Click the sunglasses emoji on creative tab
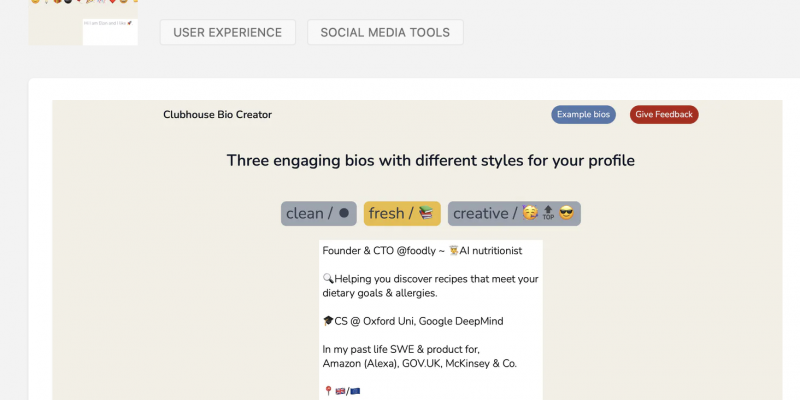This screenshot has height=400, width=800. [x=566, y=213]
